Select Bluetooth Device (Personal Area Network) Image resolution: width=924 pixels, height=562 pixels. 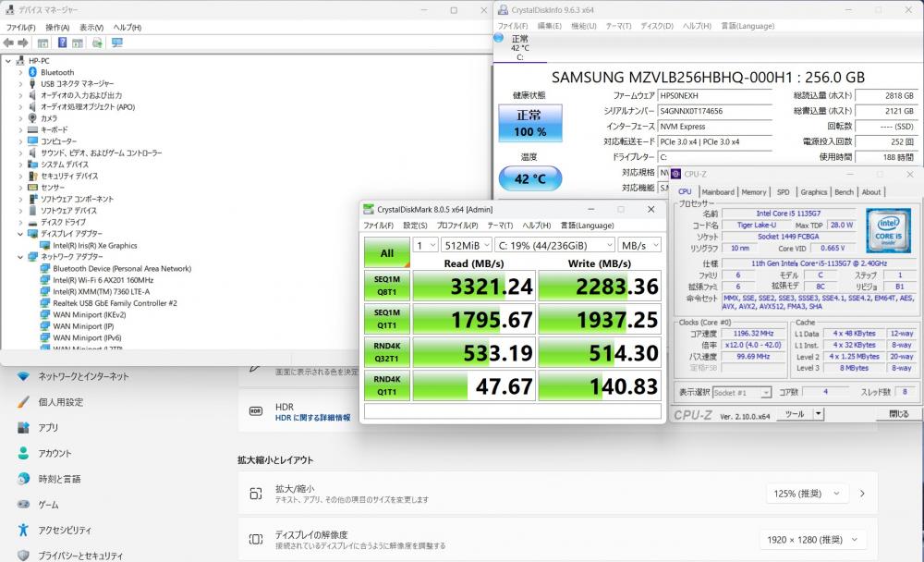point(121,268)
